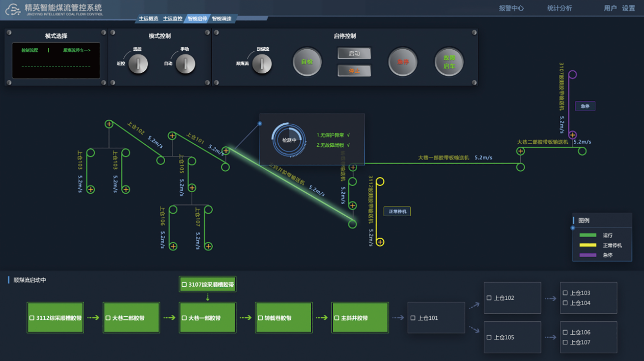The image size is (644, 361).
Task: Check the 上仓101 checkbox
Action: pyautogui.click(x=413, y=318)
